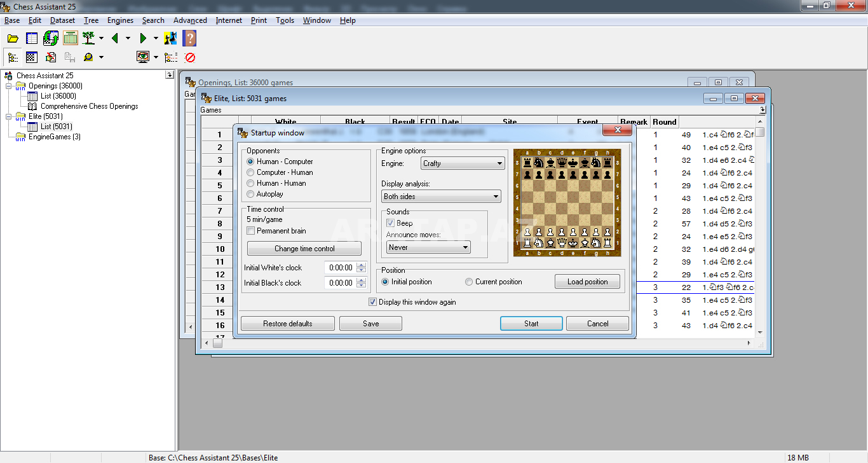Select the Autoplay opponents option
Screen dimensions: 868x463
265,194
